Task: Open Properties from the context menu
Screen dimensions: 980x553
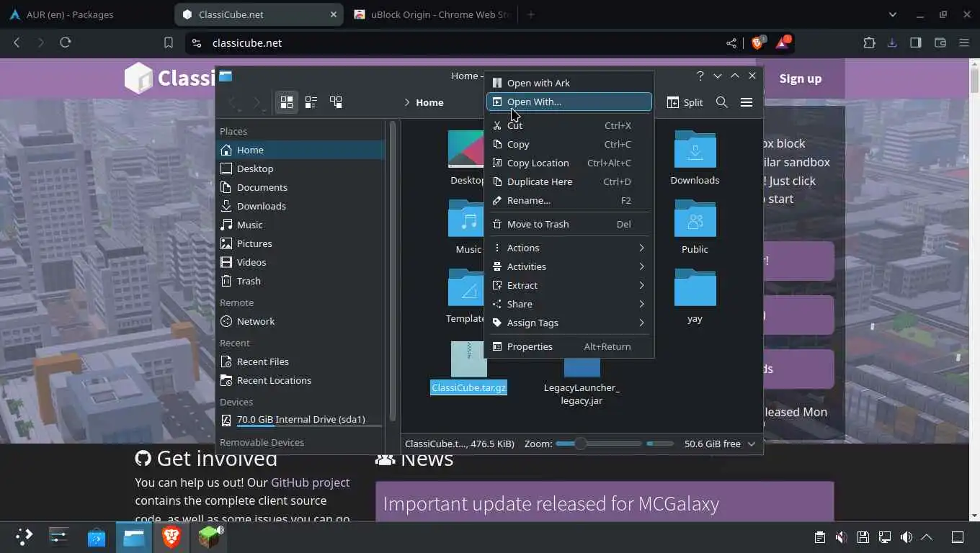Action: (x=569, y=346)
